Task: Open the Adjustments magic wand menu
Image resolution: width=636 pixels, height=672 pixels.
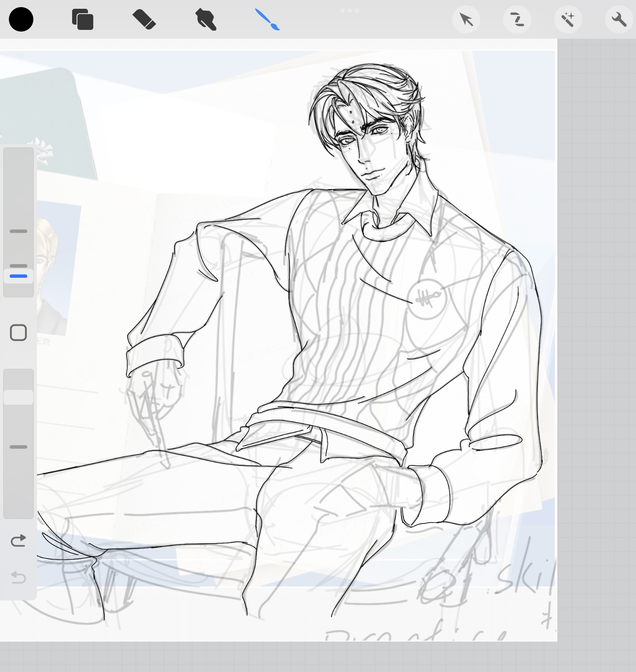Action: coord(568,20)
